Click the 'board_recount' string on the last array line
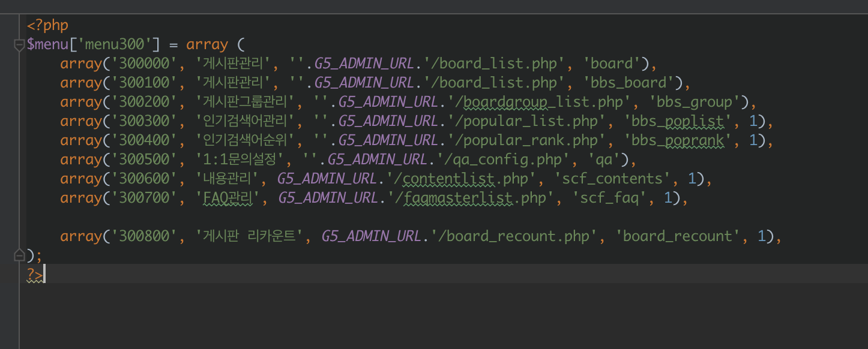This screenshot has height=349, width=868. 678,236
